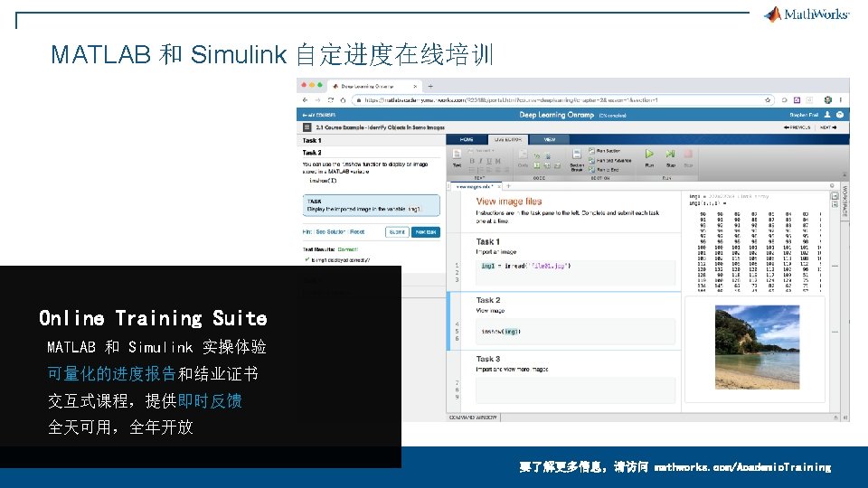Click the red Stop button in ribbon
The image size is (868, 488).
pos(688,157)
